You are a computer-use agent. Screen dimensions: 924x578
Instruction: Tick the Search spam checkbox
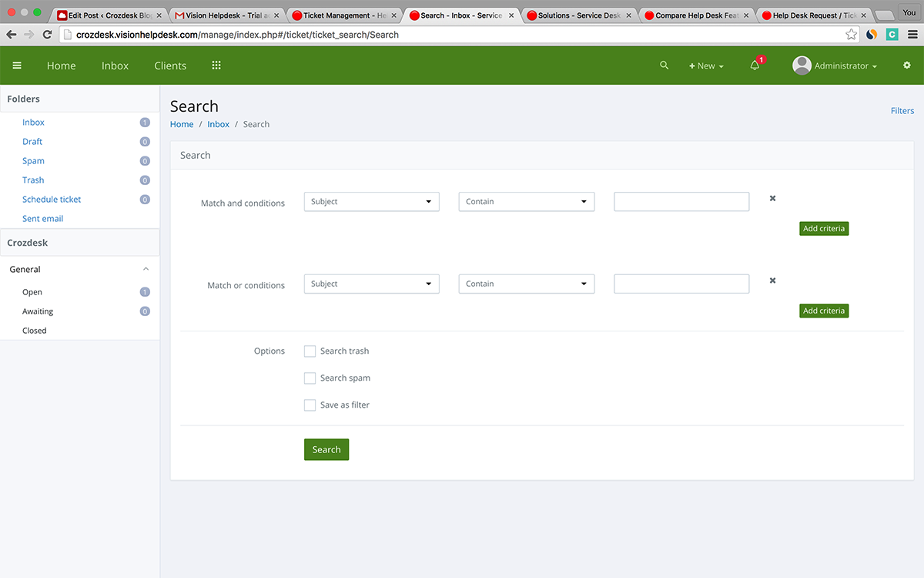pyautogui.click(x=310, y=378)
